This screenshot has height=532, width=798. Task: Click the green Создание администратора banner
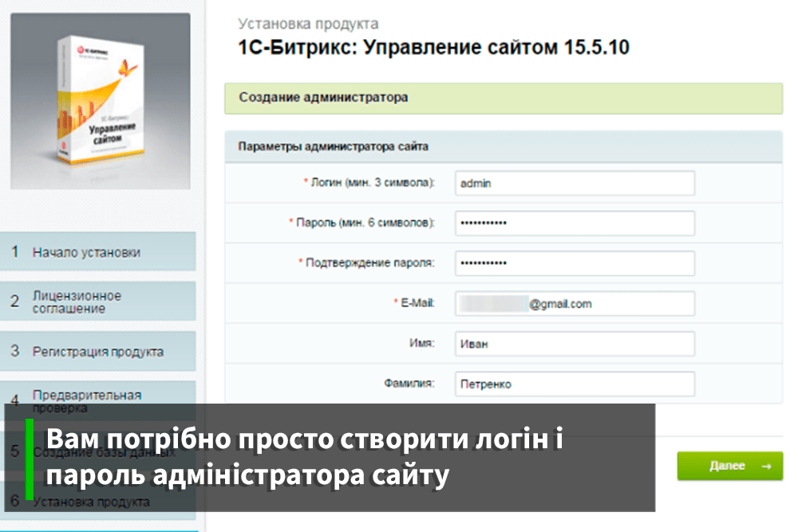click(503, 98)
